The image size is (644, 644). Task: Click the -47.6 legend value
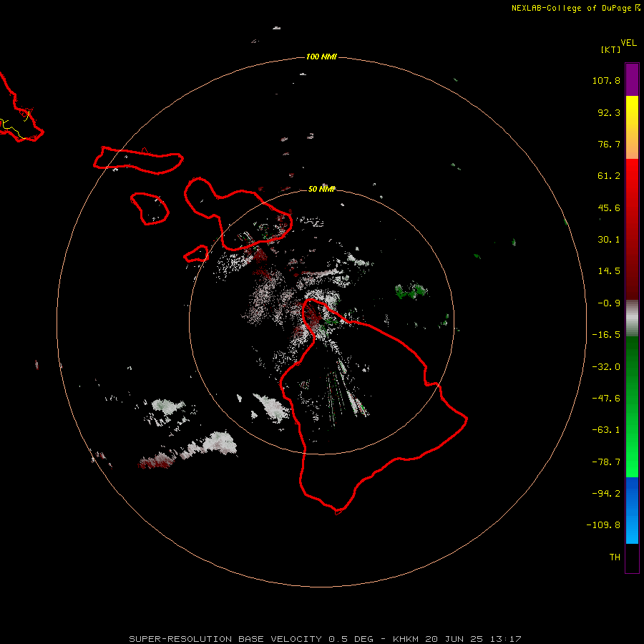(606, 399)
